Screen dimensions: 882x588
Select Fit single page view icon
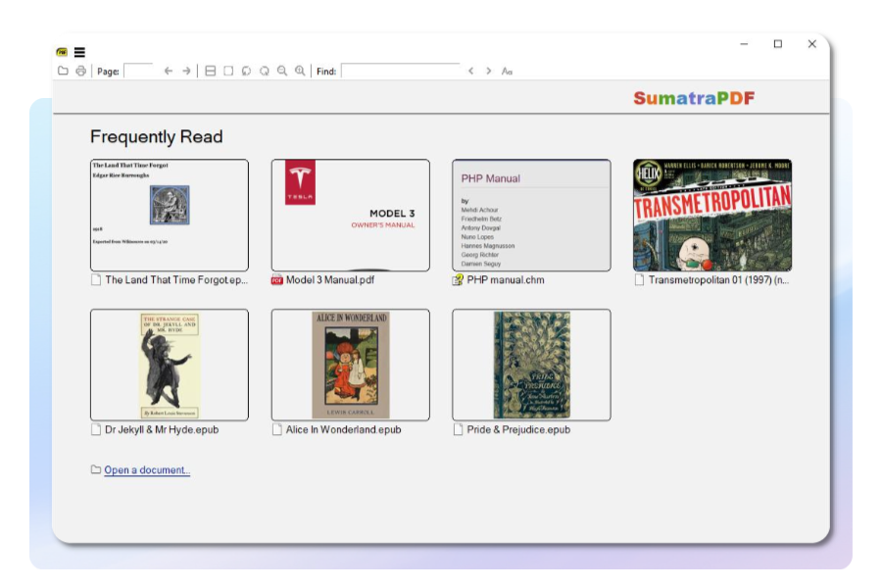point(228,71)
